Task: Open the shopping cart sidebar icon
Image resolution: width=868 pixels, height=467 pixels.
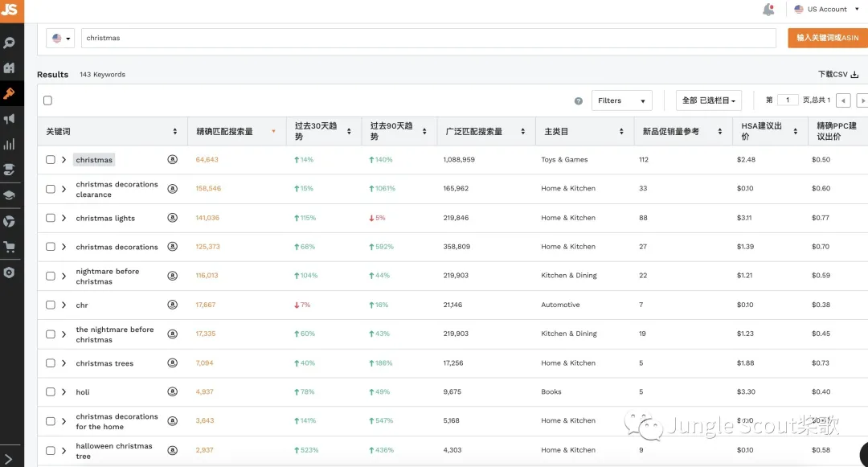Action: point(9,247)
